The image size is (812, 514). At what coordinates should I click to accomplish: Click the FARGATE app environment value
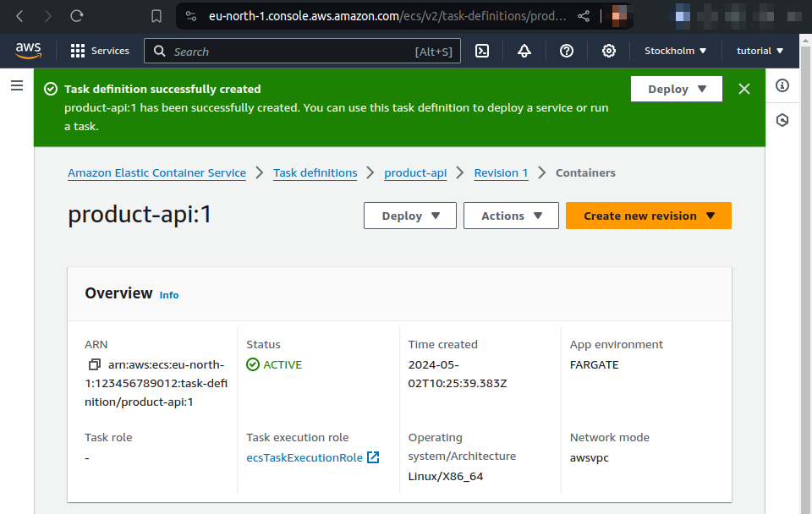(594, 364)
